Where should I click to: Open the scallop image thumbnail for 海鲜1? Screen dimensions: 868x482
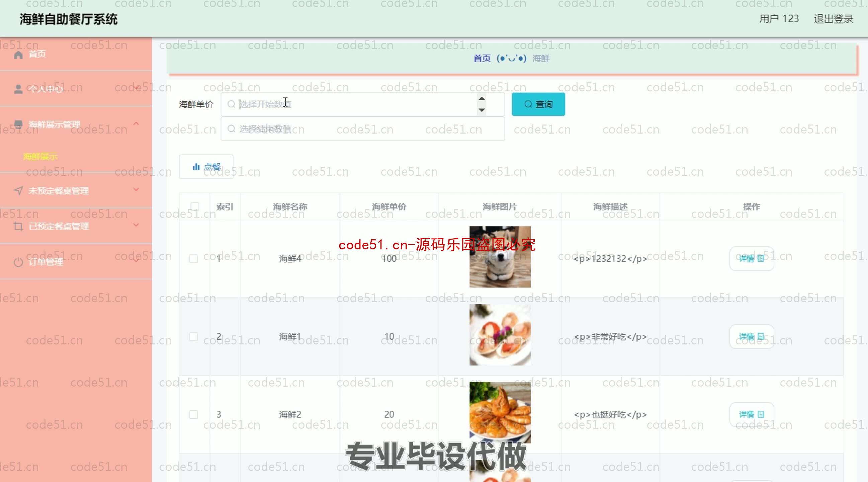tap(500, 335)
